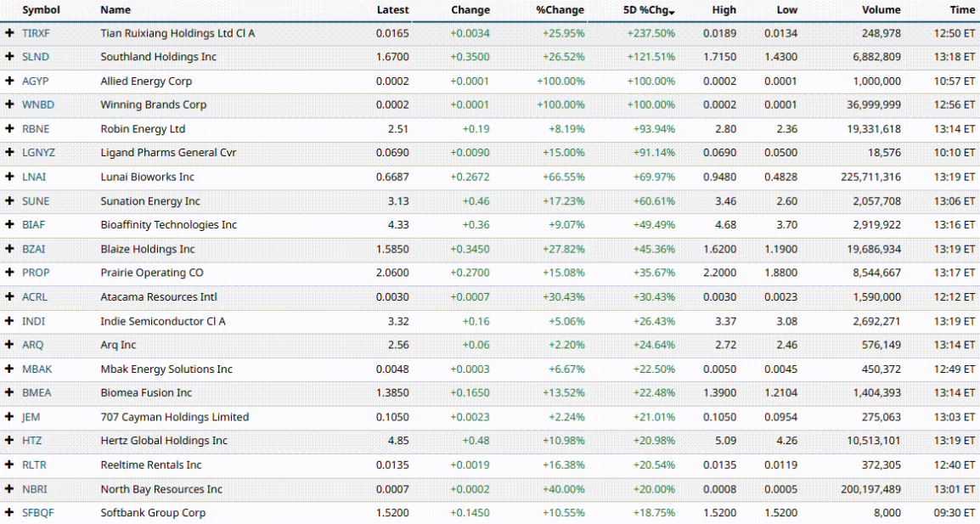Open the SUNE symbol link
Image resolution: width=980 pixels, height=524 pixels.
point(36,200)
